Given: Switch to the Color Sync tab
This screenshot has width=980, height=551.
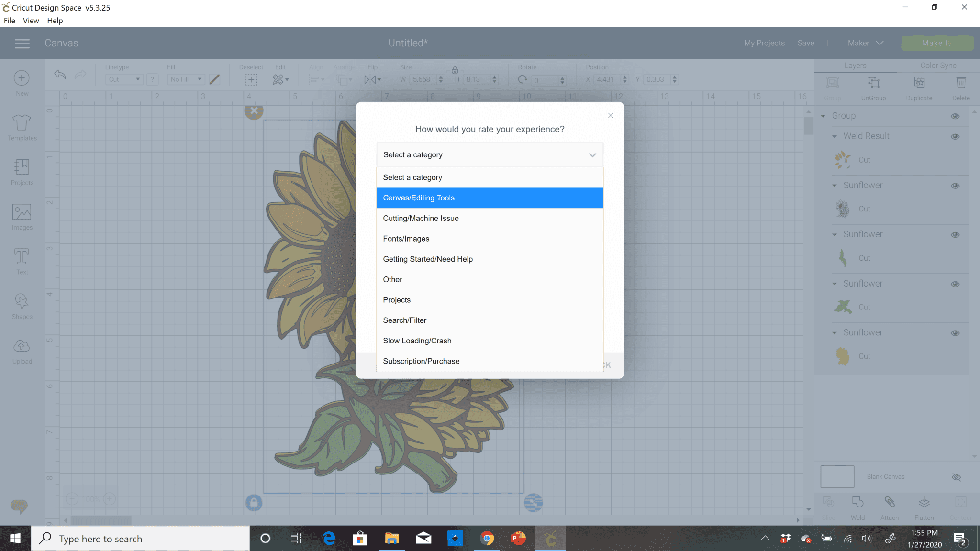Looking at the screenshot, I should [x=937, y=66].
